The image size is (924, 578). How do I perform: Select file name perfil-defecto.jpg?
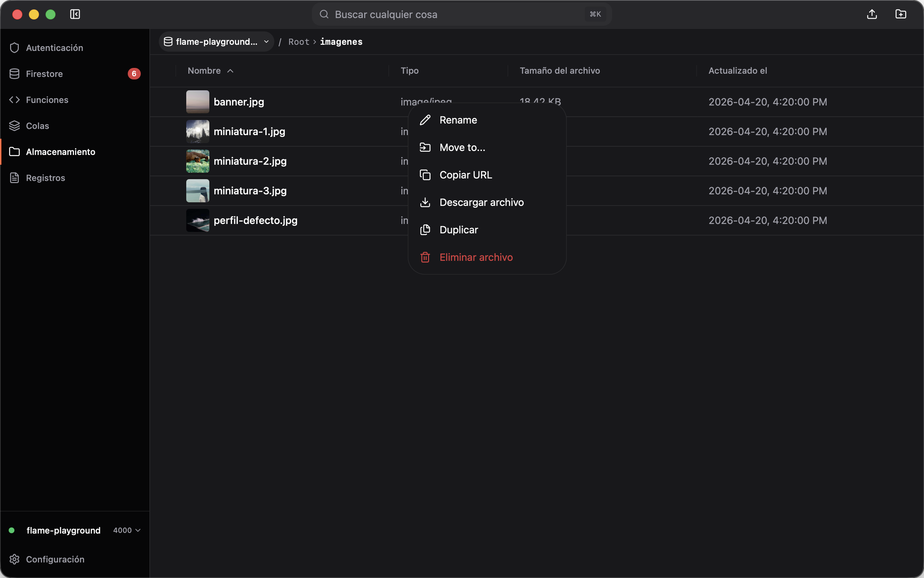[256, 221]
